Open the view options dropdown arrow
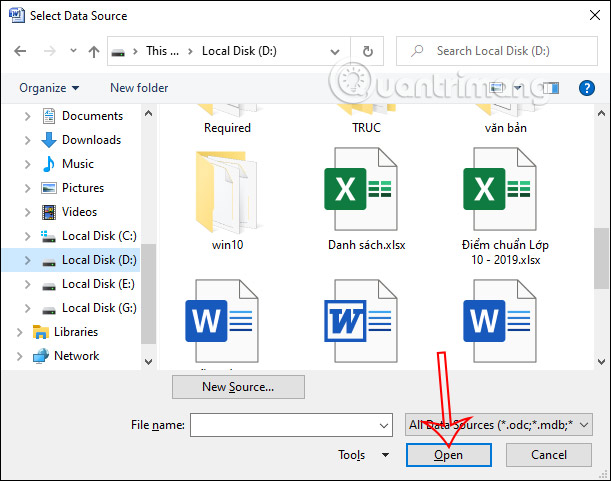 pyautogui.click(x=518, y=88)
